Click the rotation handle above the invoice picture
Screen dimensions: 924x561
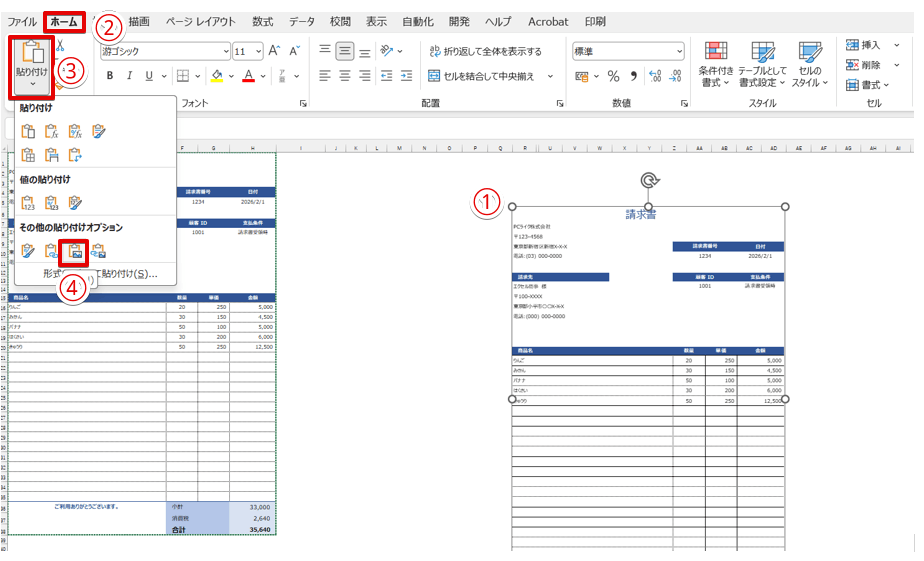pos(648,180)
